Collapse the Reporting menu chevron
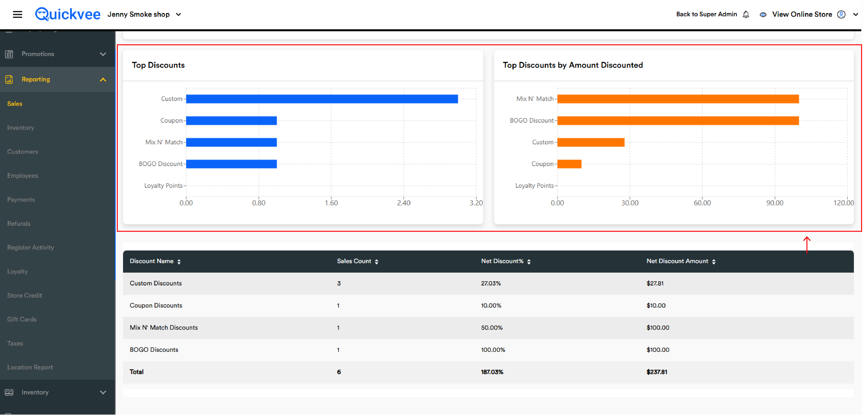868x415 pixels. click(x=103, y=80)
